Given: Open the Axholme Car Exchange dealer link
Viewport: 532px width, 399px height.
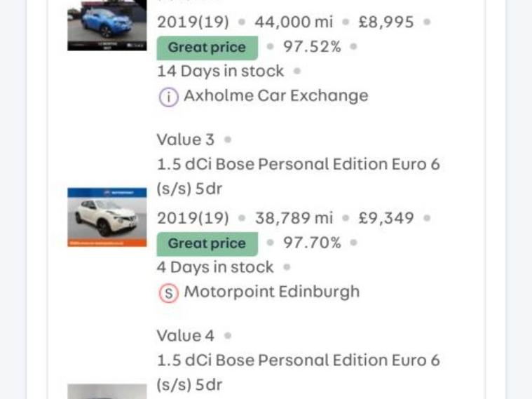Looking at the screenshot, I should click(275, 96).
